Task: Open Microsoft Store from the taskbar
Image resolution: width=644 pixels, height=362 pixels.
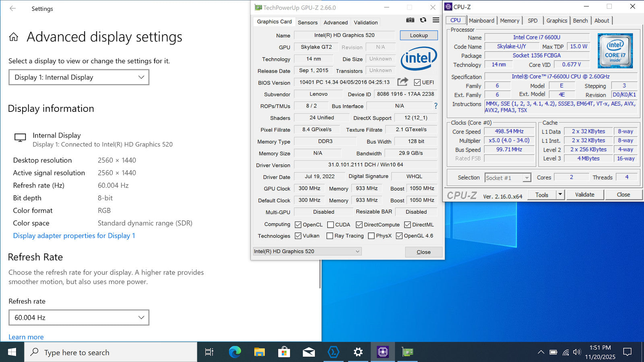Action: tap(284, 352)
